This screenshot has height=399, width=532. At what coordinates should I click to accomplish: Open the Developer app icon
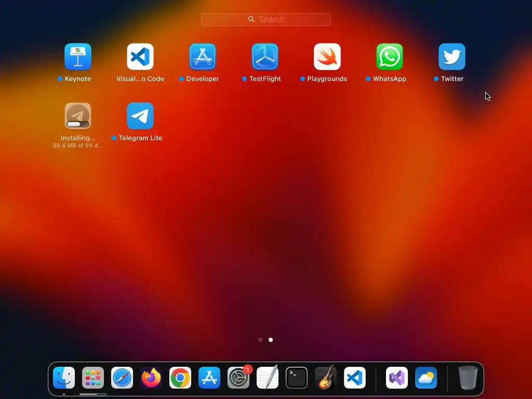[x=203, y=57]
